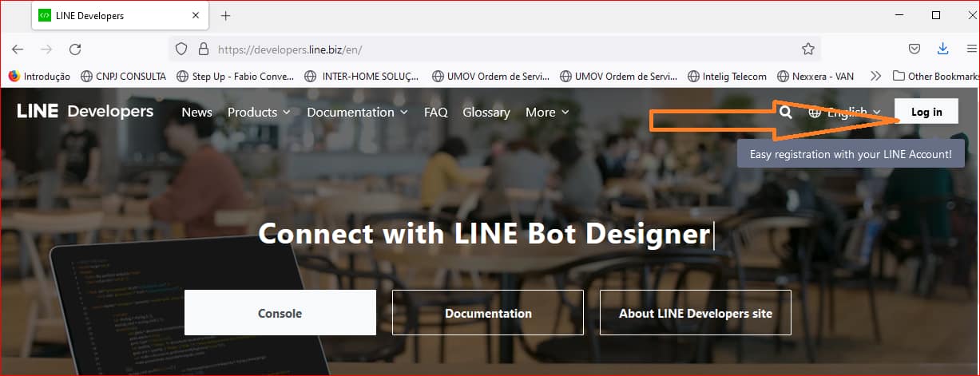Open Firefox hamburger menu

tap(970, 49)
